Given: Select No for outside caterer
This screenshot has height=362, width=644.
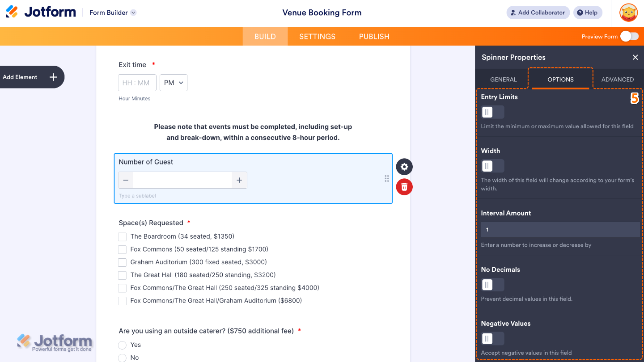Looking at the screenshot, I should coord(122,358).
